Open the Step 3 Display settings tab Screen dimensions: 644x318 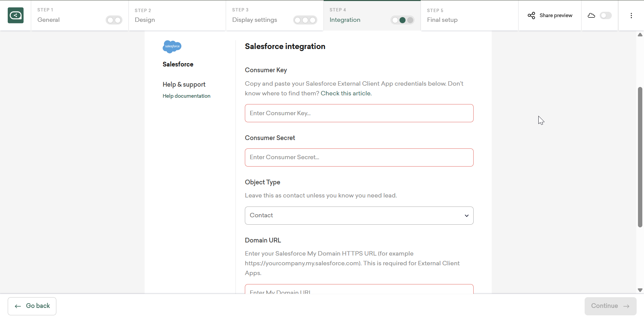(x=274, y=15)
